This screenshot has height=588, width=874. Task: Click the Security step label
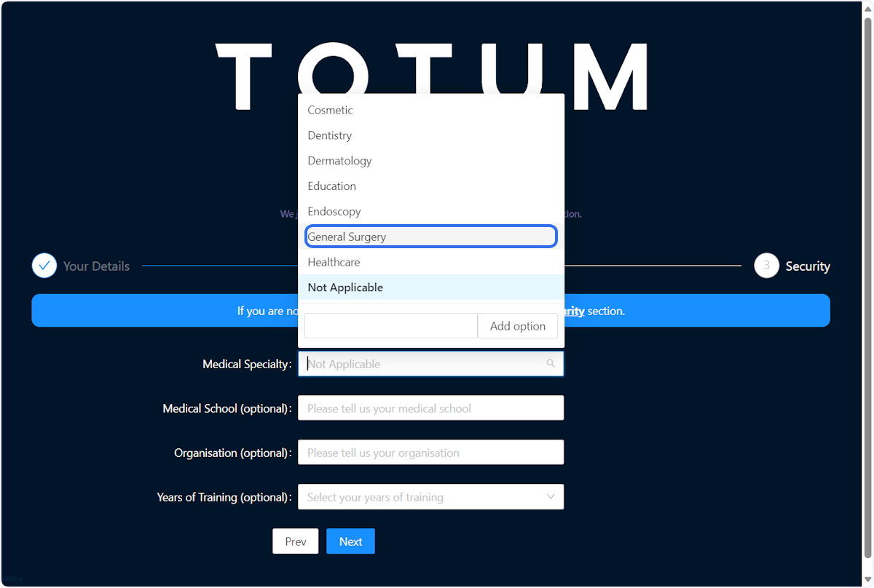coord(808,266)
